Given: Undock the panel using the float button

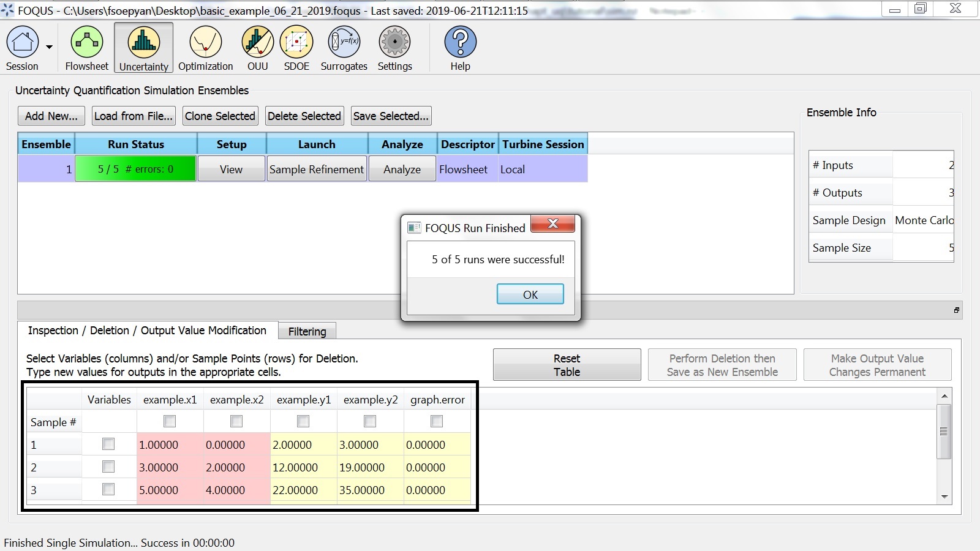Looking at the screenshot, I should 956,310.
